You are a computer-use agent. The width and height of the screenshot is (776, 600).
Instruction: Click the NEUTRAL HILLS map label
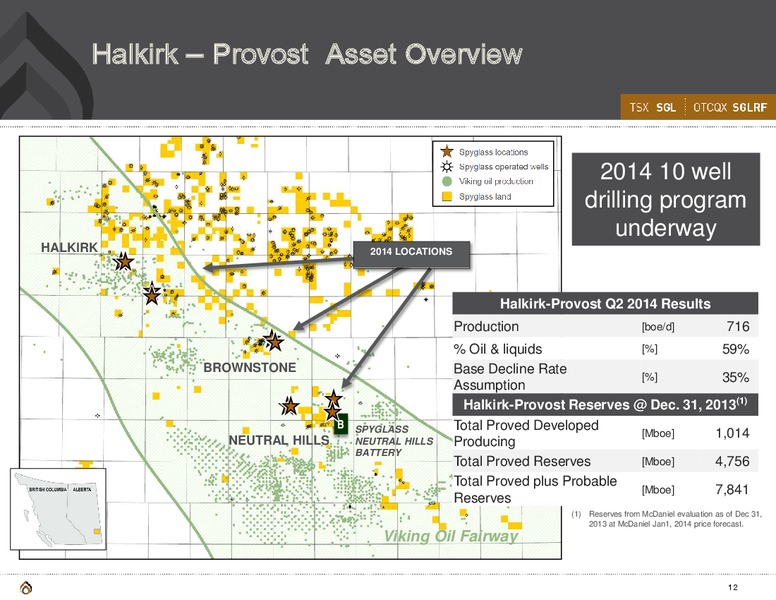click(x=279, y=440)
